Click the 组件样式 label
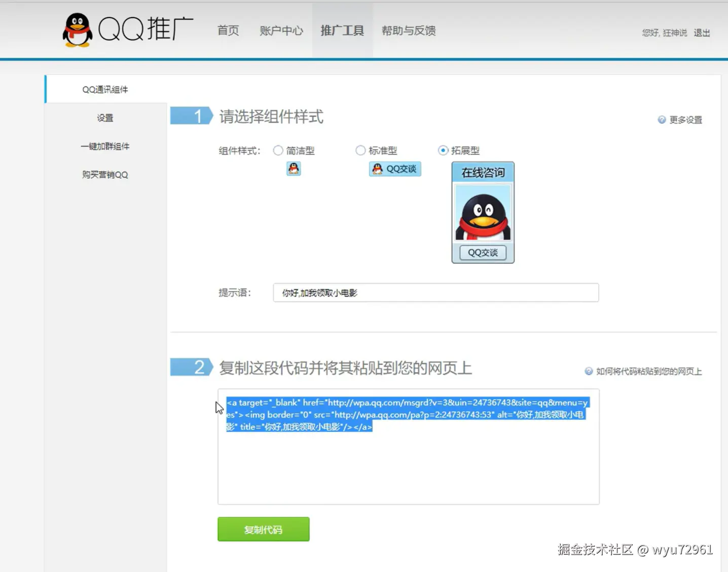The image size is (728, 572). pyautogui.click(x=239, y=151)
